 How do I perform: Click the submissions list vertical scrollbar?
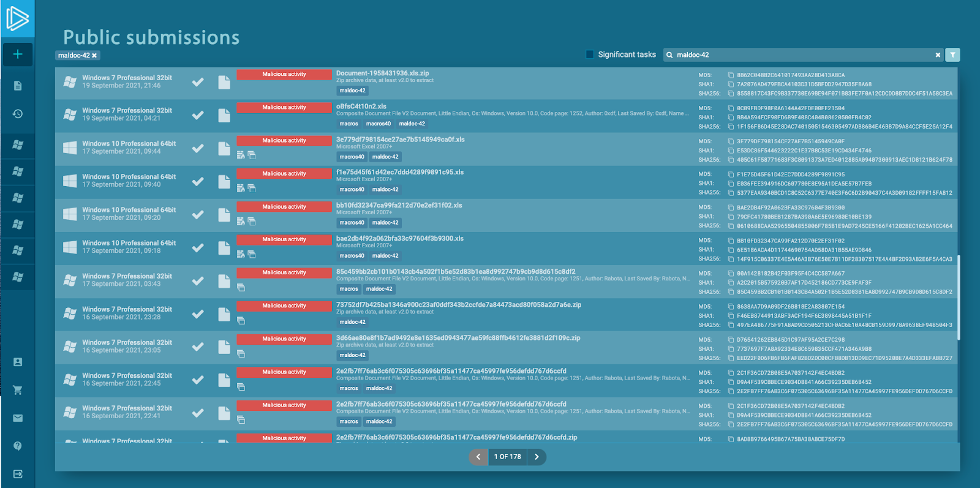pyautogui.click(x=958, y=298)
